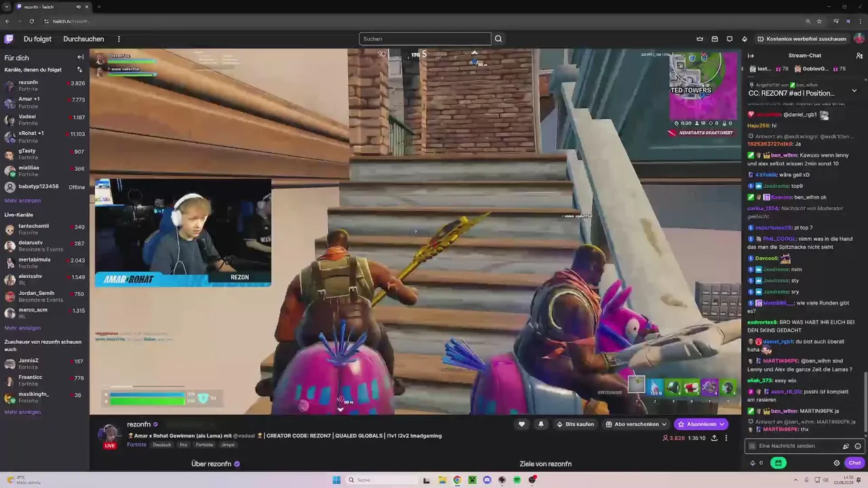Click the drops stream tag
This screenshot has height=488, width=868.
point(227,445)
